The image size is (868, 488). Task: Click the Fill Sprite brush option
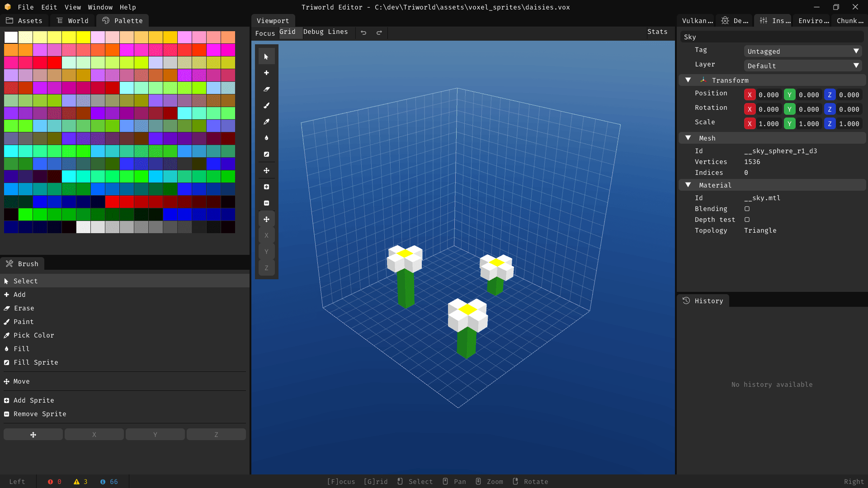[x=36, y=362]
